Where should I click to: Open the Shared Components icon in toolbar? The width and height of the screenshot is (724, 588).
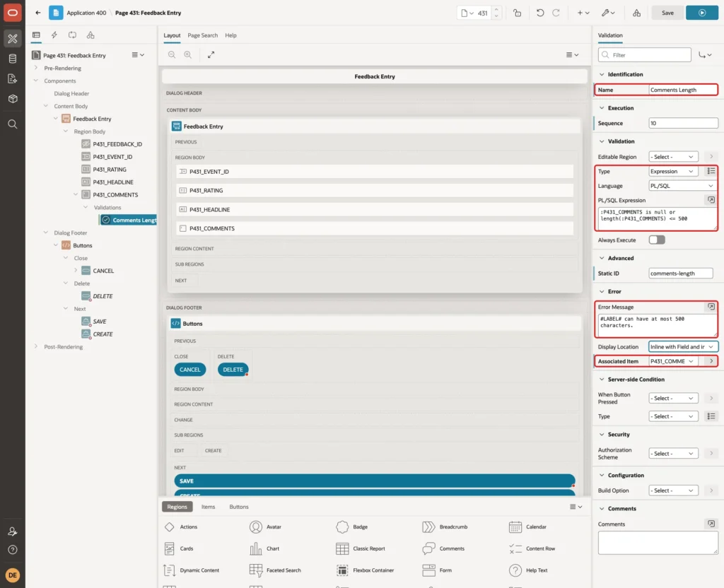(x=636, y=13)
